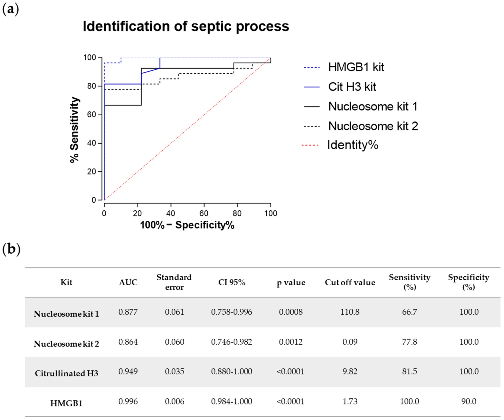The height and width of the screenshot is (420, 504).
Task: Click the AUC column header
Action: [128, 282]
